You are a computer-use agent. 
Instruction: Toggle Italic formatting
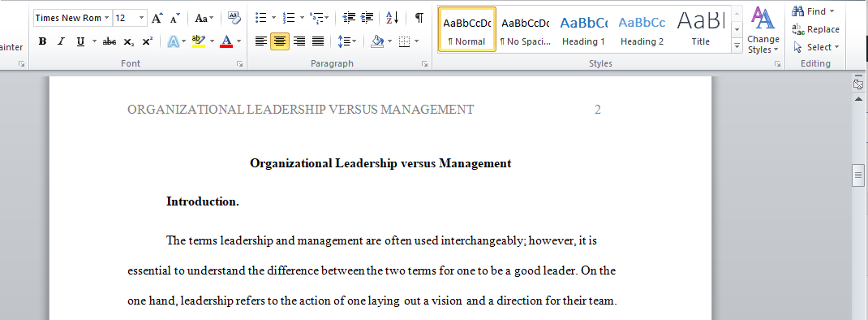point(62,41)
